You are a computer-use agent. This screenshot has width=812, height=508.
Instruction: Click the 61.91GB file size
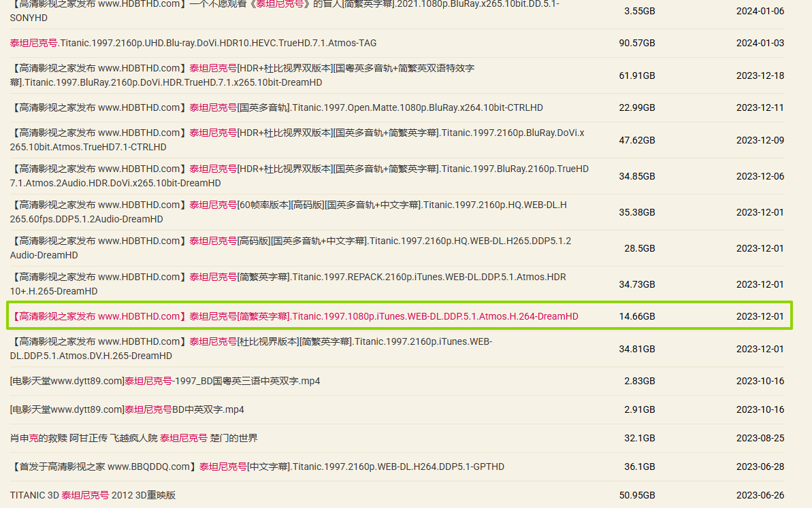[x=637, y=75]
